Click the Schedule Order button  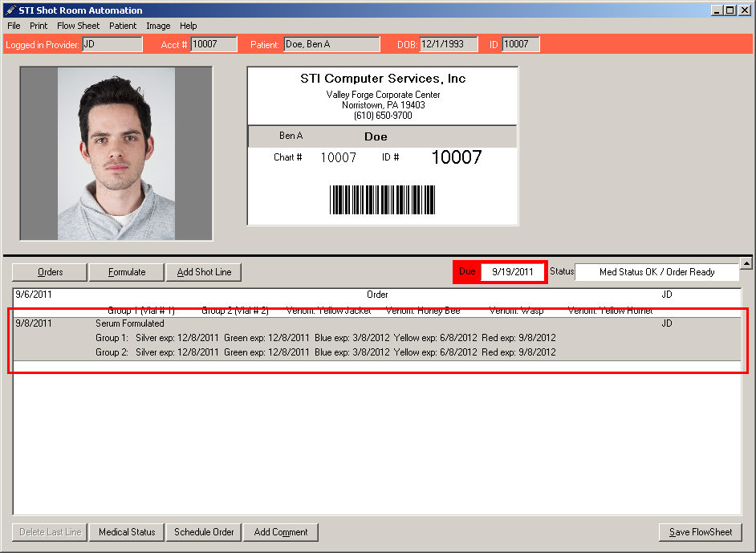[x=204, y=532]
